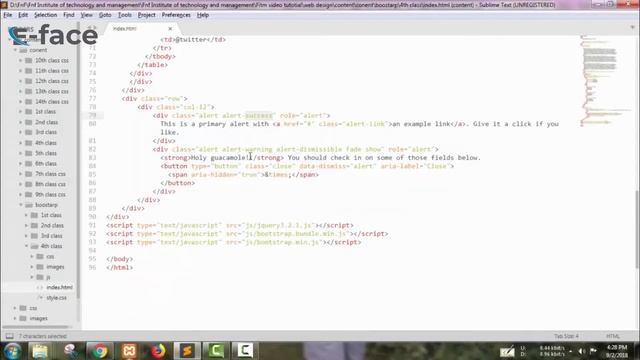Collapse the boostarp folder arrow
The image size is (640, 360).
point(21,205)
